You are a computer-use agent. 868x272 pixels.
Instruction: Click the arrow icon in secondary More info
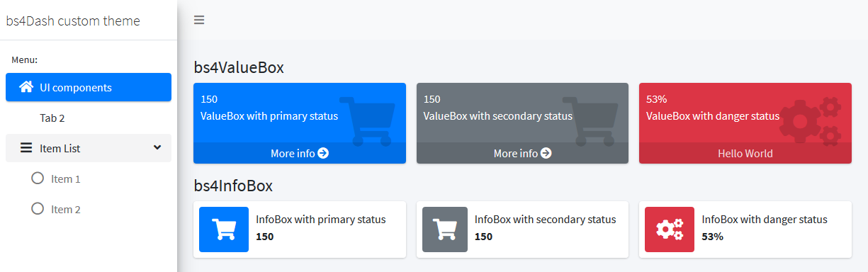pyautogui.click(x=546, y=153)
